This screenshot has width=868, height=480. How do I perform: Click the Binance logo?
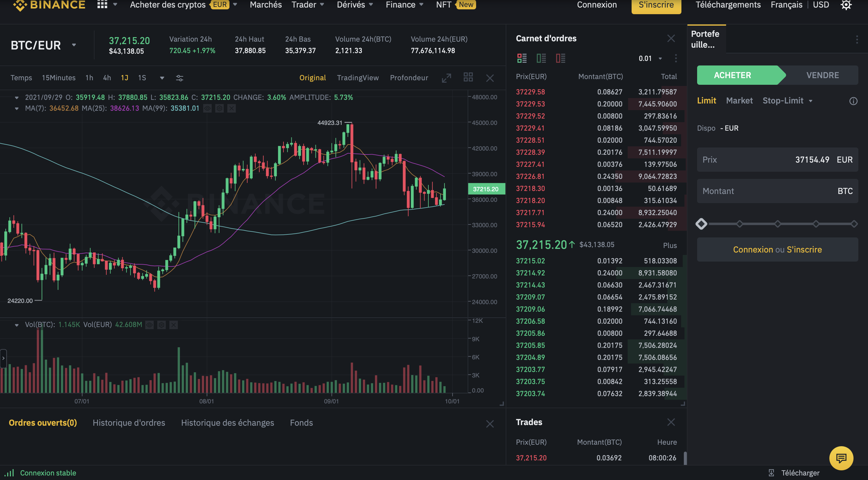click(49, 5)
